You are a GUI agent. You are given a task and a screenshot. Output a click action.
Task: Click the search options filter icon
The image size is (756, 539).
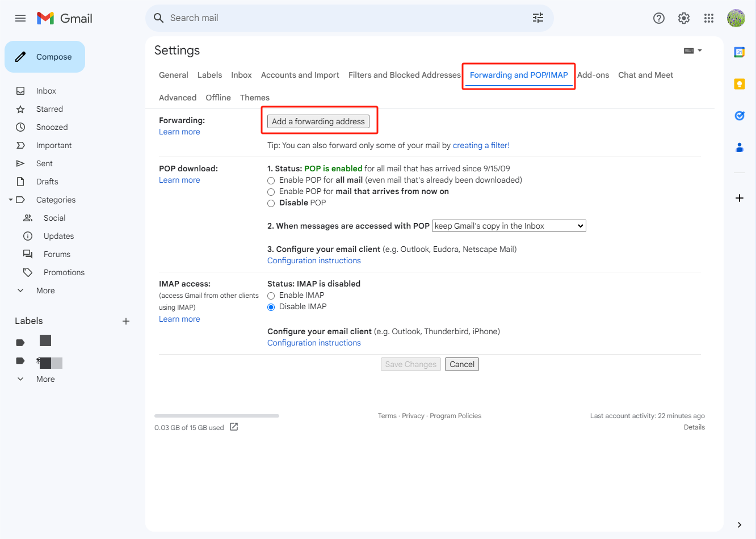(537, 18)
